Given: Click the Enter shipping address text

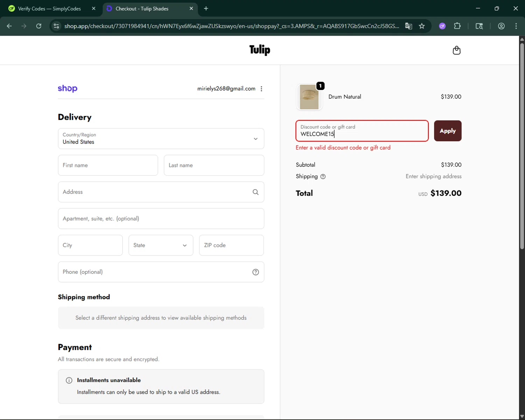Looking at the screenshot, I should (x=434, y=176).
